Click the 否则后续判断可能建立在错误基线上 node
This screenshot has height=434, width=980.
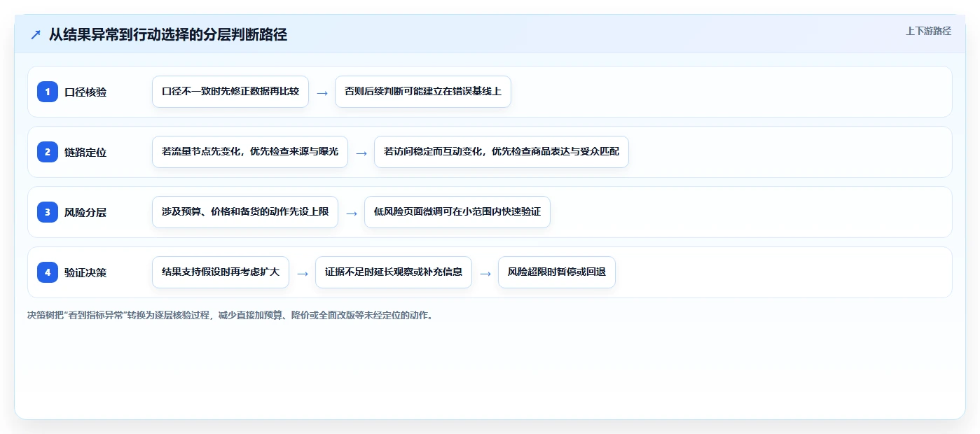[x=423, y=92]
